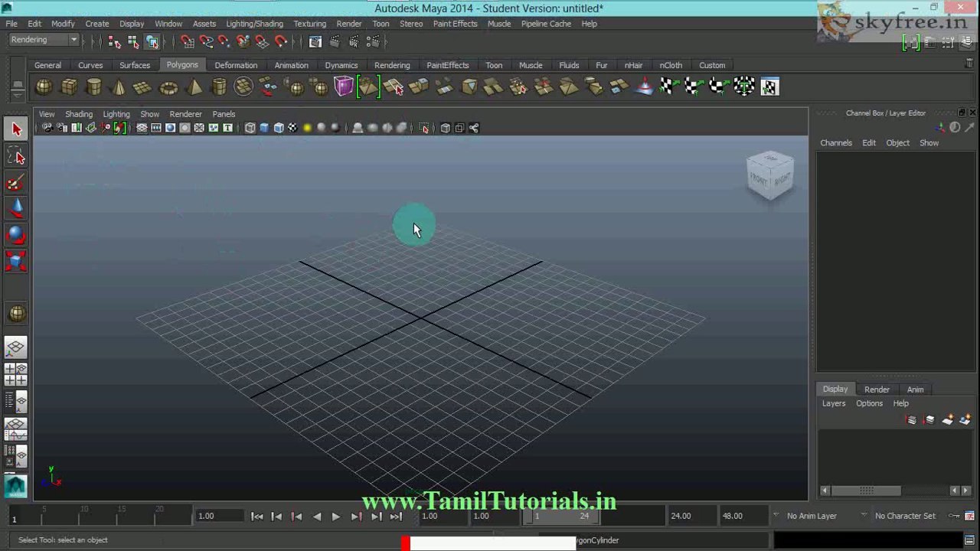Open the Rendering menu set dropdown
This screenshot has width=980, height=551.
[44, 40]
